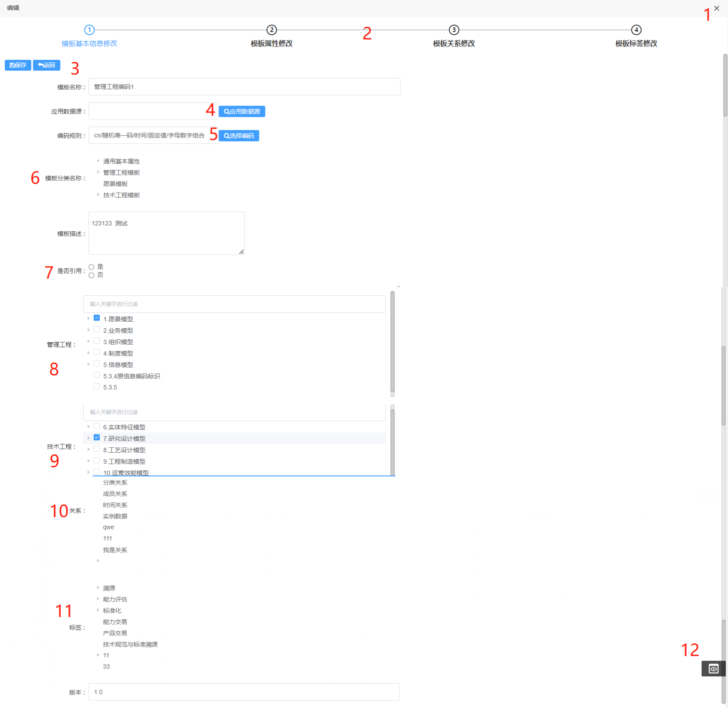
Task: Select the 否 radio option
Action: 91,276
